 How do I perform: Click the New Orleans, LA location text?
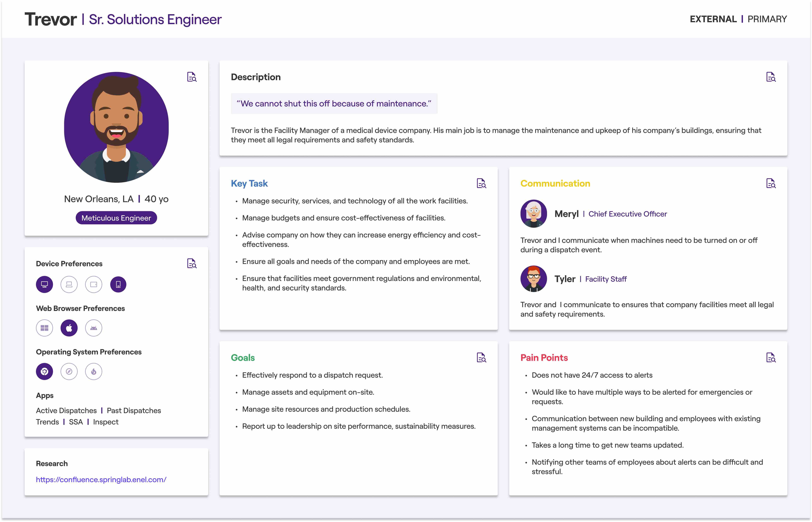tap(99, 199)
